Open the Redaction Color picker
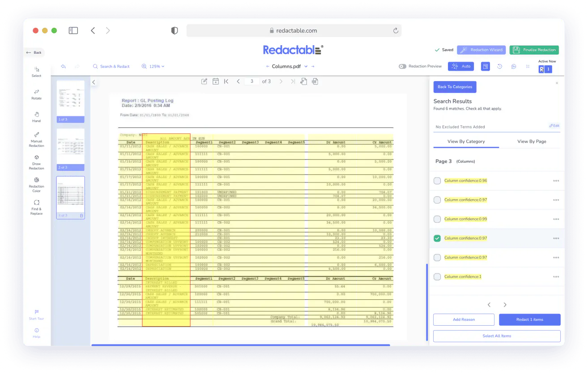588x374 pixels. [37, 185]
